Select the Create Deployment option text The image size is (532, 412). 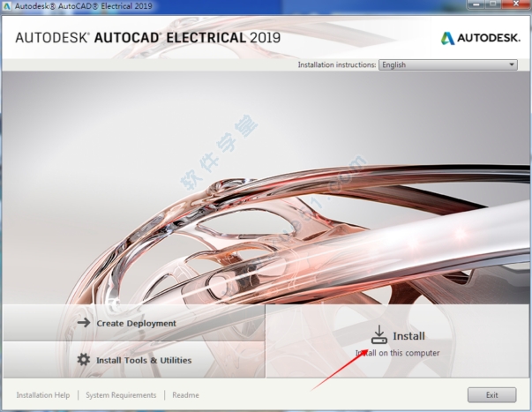tap(136, 323)
